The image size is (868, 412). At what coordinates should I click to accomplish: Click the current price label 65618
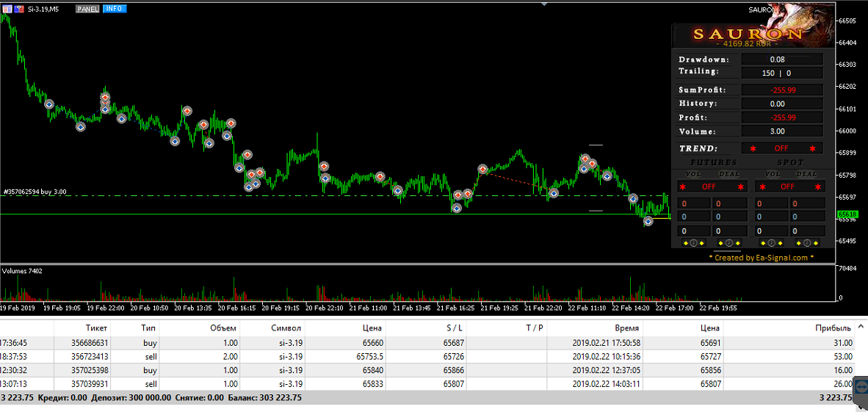(848, 214)
